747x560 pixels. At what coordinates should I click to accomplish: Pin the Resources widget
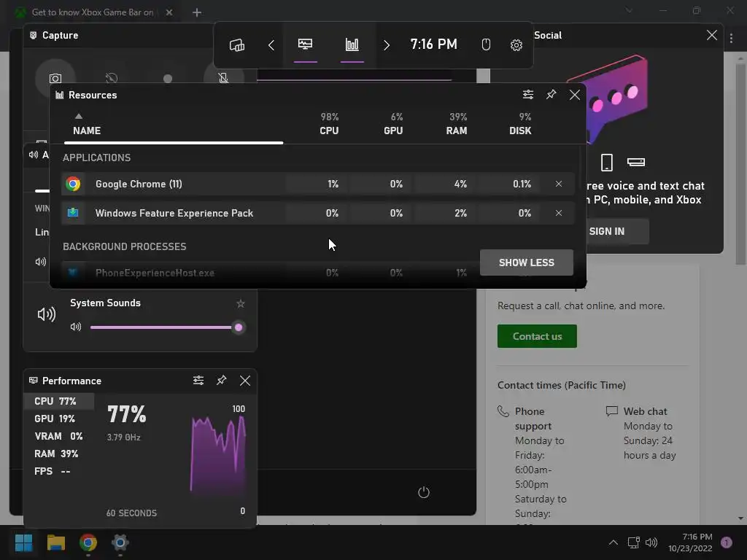point(551,94)
